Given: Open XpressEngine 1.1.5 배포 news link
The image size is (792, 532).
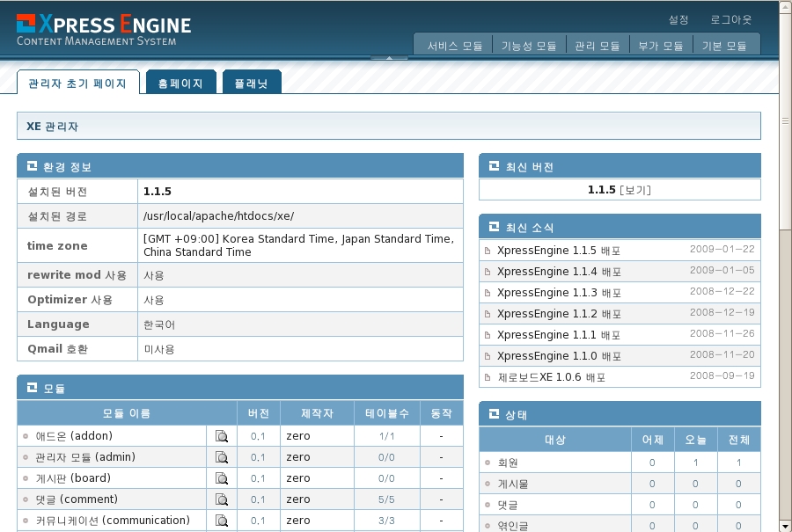Looking at the screenshot, I should click(x=559, y=251).
